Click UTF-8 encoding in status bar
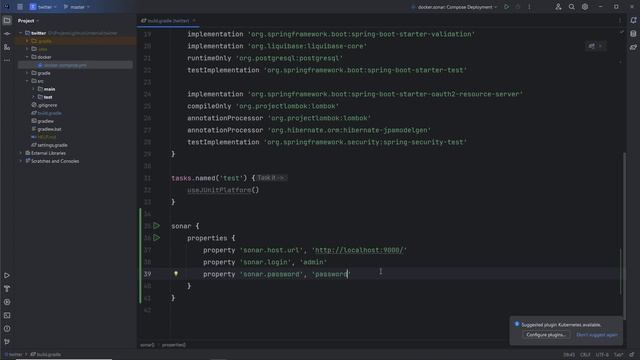 (x=602, y=355)
